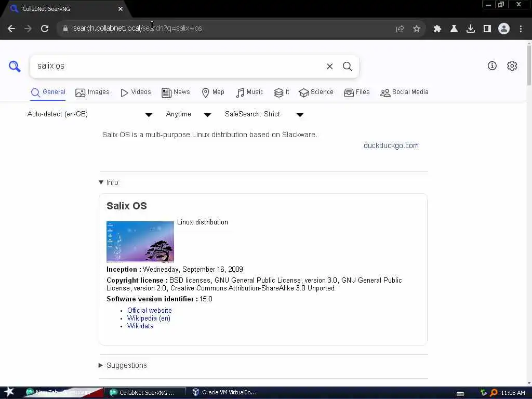Select the General search category
Image resolution: width=532 pixels, height=399 pixels.
click(x=48, y=92)
